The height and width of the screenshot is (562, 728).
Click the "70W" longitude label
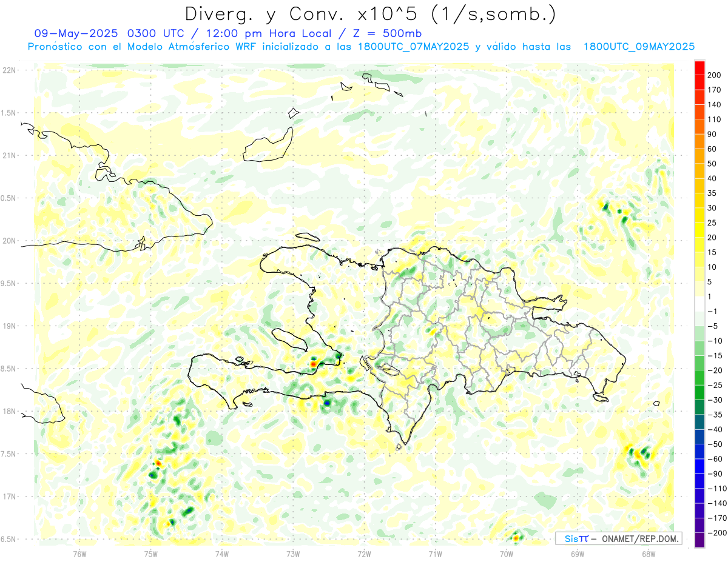click(507, 554)
